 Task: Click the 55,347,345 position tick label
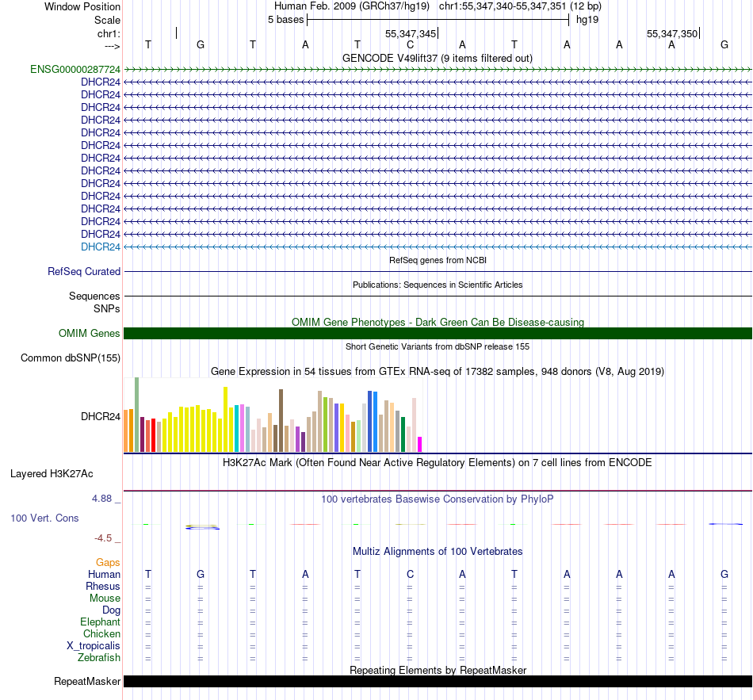pos(411,33)
